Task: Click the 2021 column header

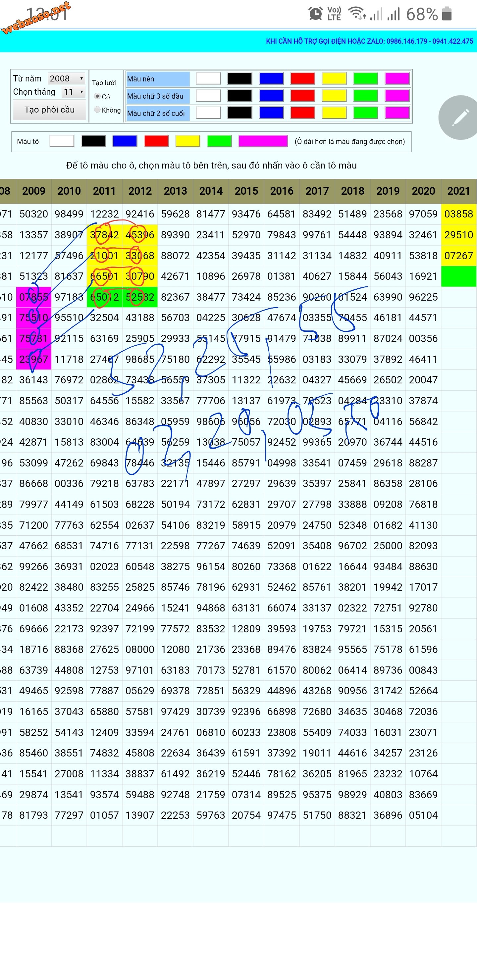Action: tap(459, 191)
